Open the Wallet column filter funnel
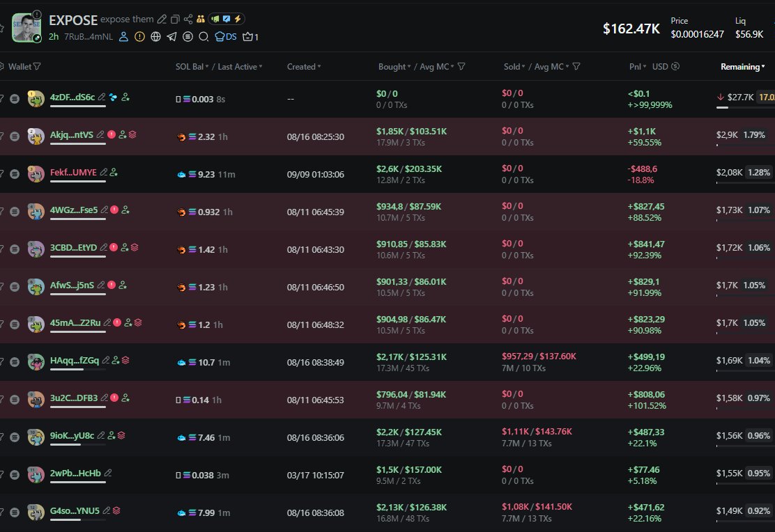 (x=37, y=66)
